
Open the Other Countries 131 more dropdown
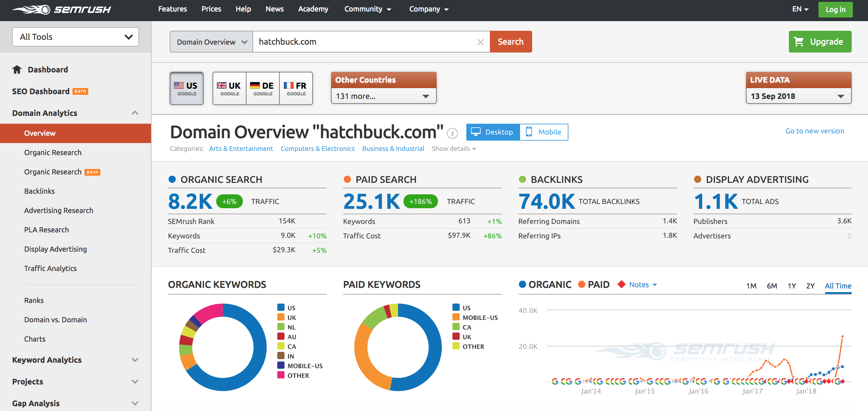pyautogui.click(x=384, y=96)
